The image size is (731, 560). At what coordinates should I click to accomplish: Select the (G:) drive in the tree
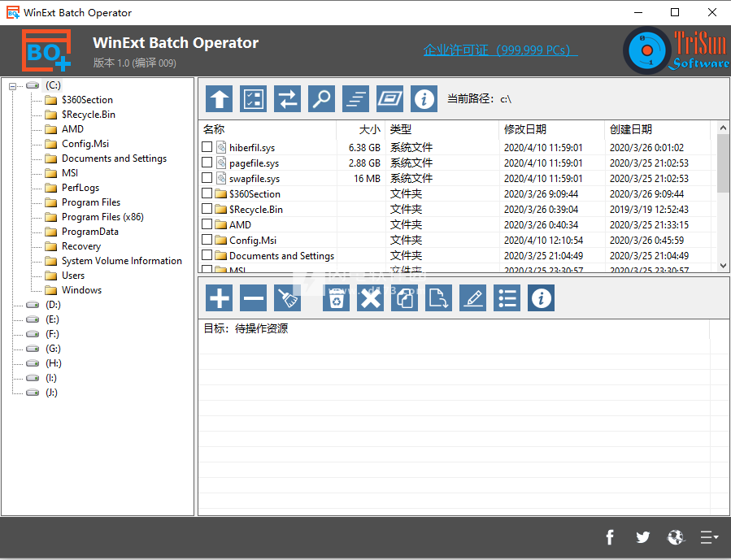pyautogui.click(x=53, y=349)
